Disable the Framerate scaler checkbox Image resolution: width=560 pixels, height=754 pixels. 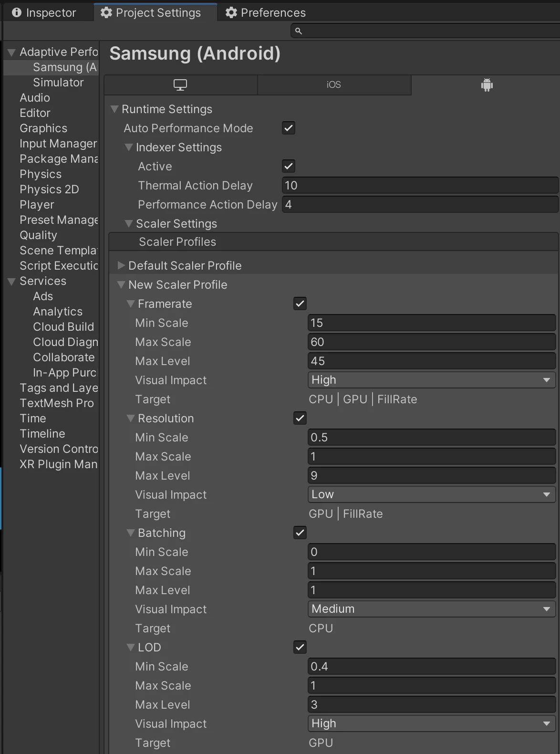tap(300, 304)
